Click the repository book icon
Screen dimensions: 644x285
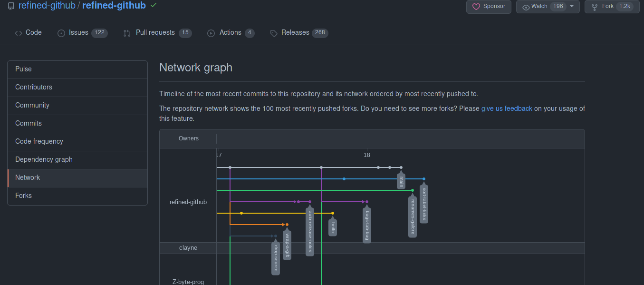pyautogui.click(x=10, y=6)
